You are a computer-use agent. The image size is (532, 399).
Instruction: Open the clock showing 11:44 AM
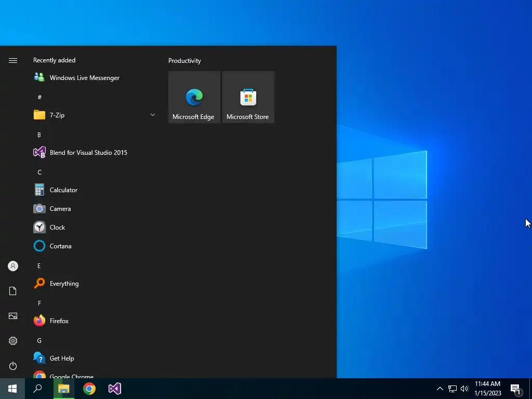coord(487,389)
